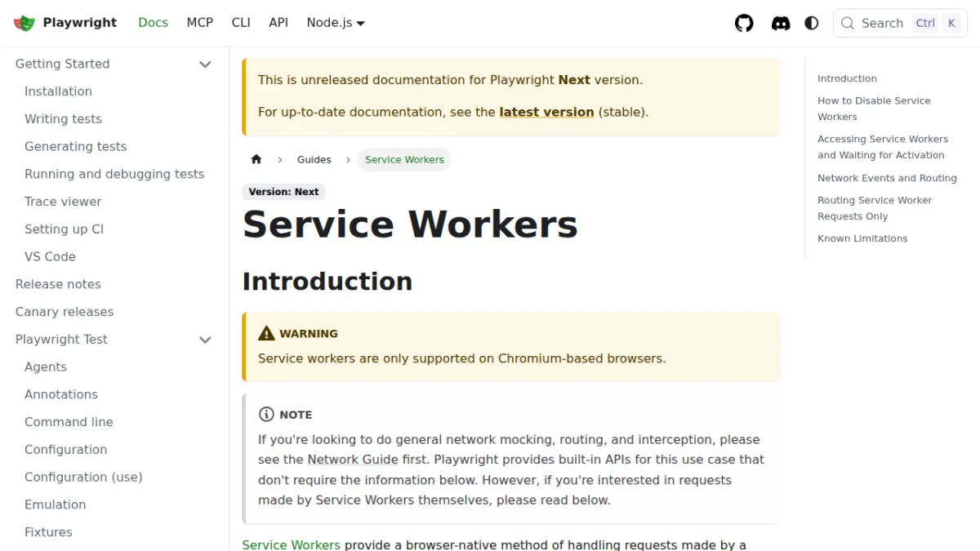Image resolution: width=980 pixels, height=551 pixels.
Task: Click the Version: Next badge
Action: click(283, 192)
